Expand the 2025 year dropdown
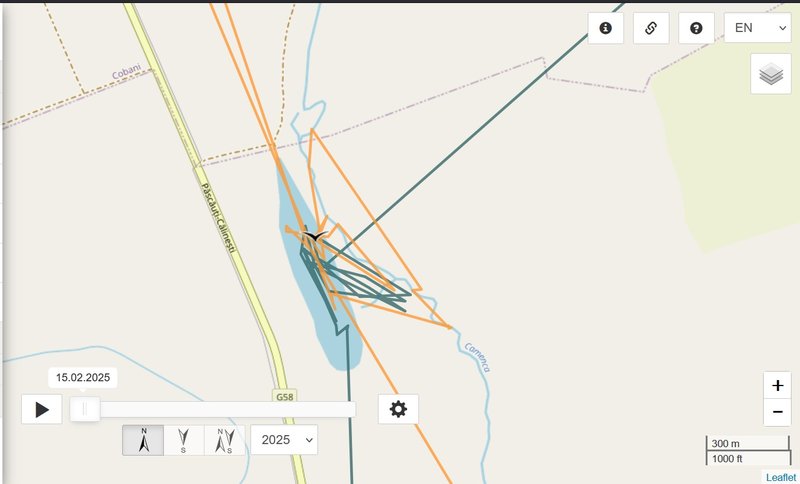 pos(284,440)
